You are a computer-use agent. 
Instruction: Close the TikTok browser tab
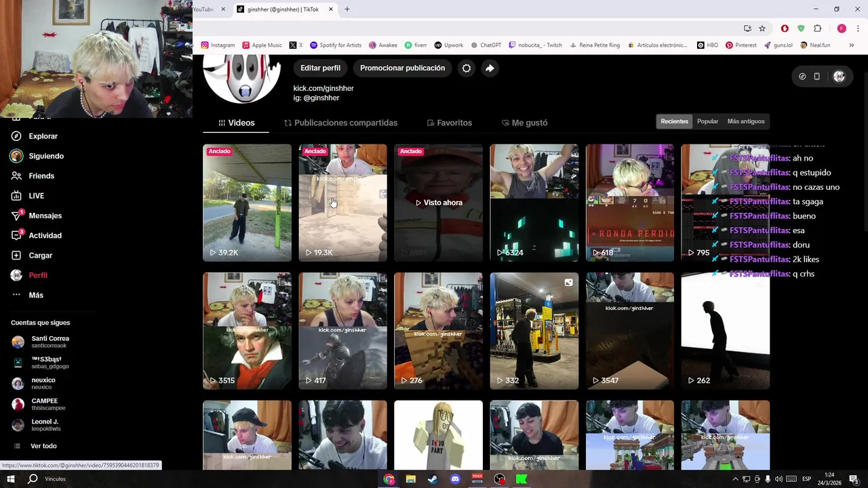click(331, 9)
